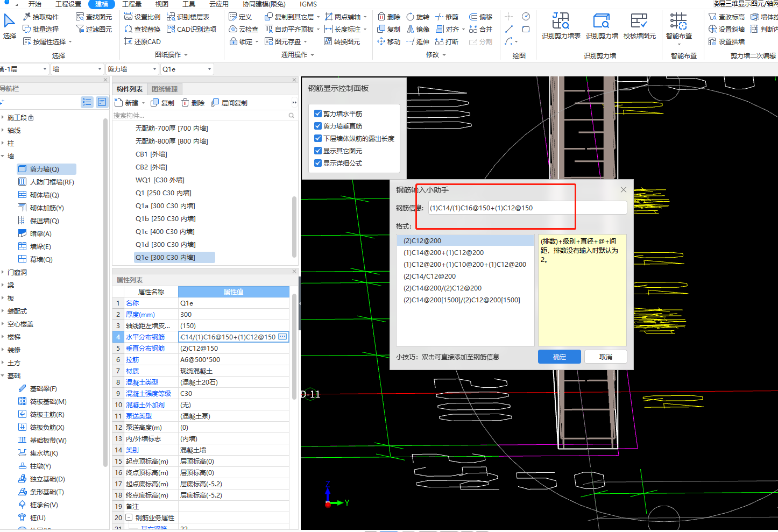Click the 修剪 trim tool
The image size is (778, 532).
tap(447, 17)
